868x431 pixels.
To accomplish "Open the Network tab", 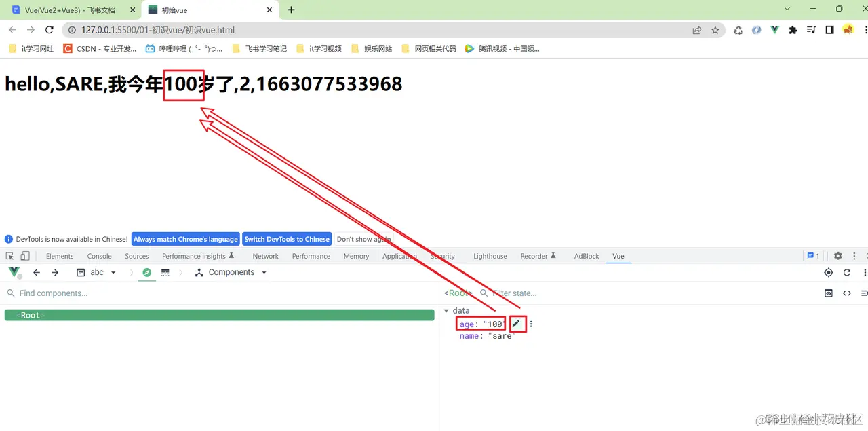I will pos(265,256).
